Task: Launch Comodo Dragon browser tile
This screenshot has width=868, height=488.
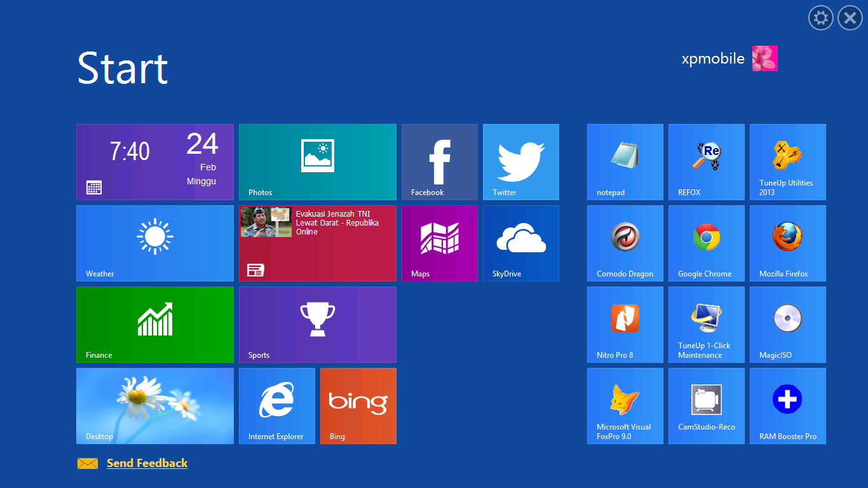Action: 625,243
